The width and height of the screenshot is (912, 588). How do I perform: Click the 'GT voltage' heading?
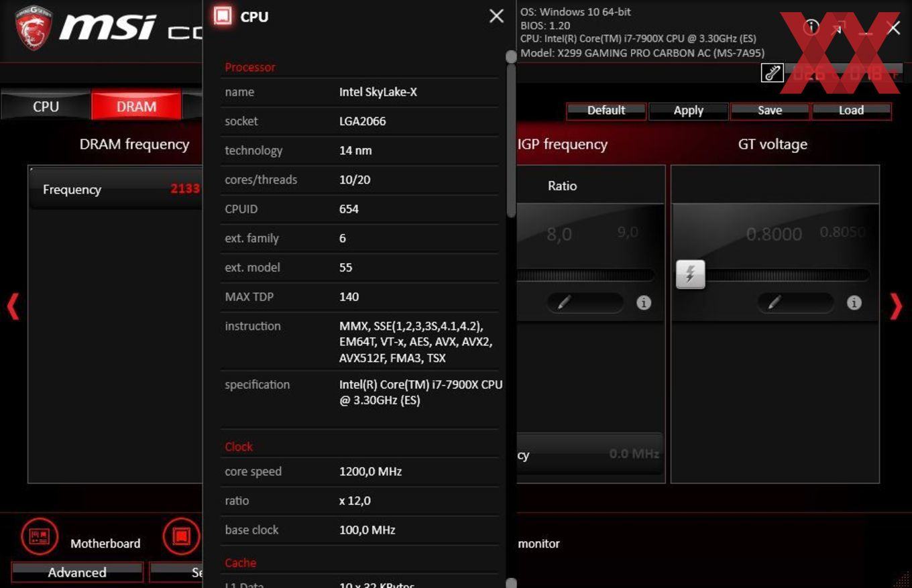(x=773, y=144)
